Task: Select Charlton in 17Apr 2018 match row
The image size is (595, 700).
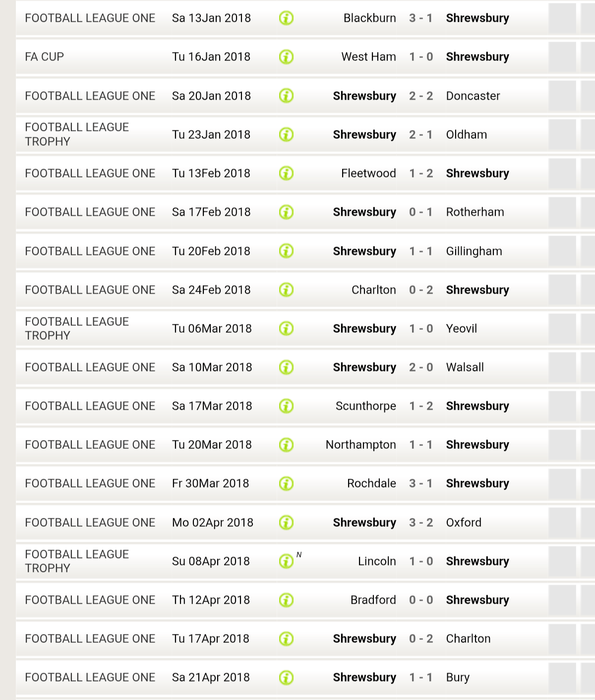Action: [468, 638]
